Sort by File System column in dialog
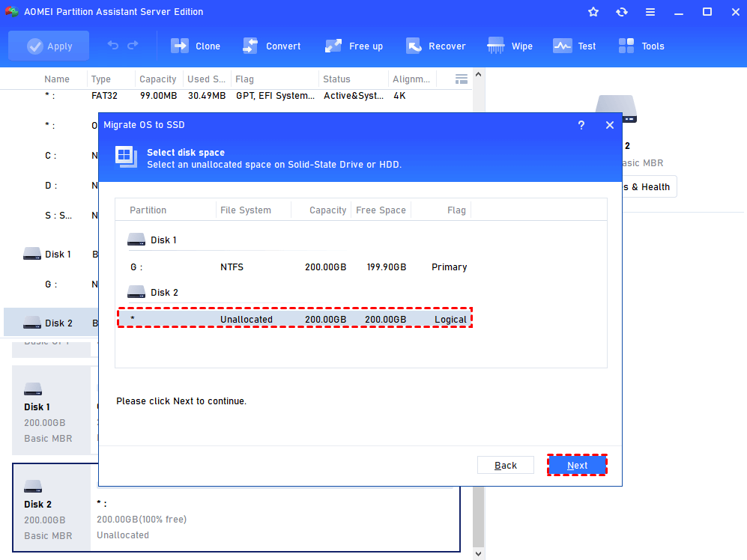 coord(246,210)
